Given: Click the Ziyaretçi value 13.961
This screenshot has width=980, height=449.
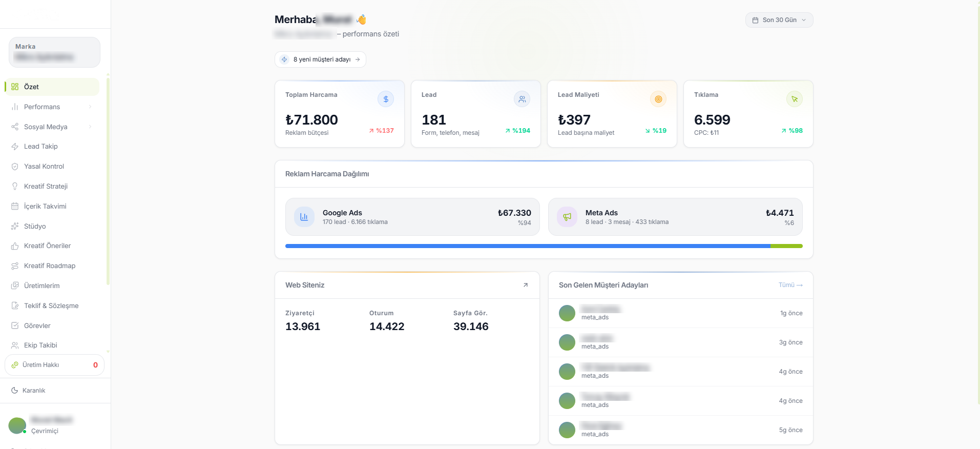Looking at the screenshot, I should (303, 326).
